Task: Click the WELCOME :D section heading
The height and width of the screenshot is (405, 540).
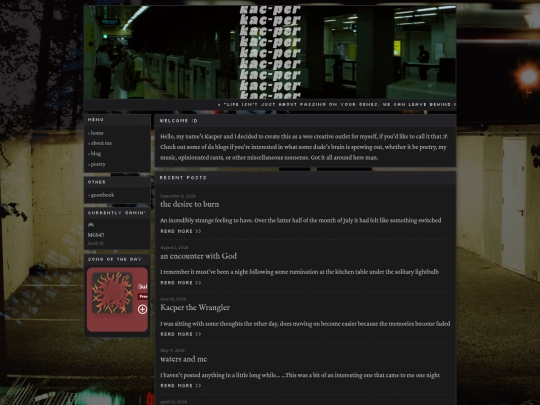Action: pyautogui.click(x=179, y=121)
